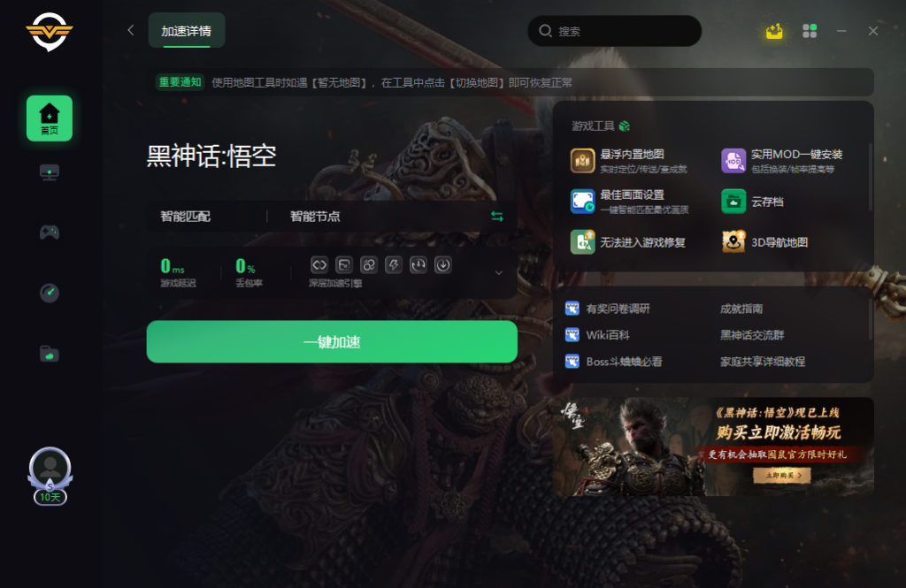The width and height of the screenshot is (906, 588).
Task: Go back with the left arrow
Action: coord(131,30)
